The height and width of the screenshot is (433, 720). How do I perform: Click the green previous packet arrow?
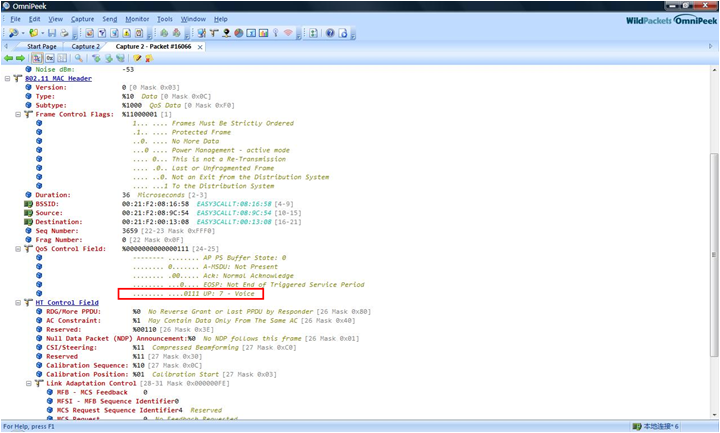click(x=8, y=58)
